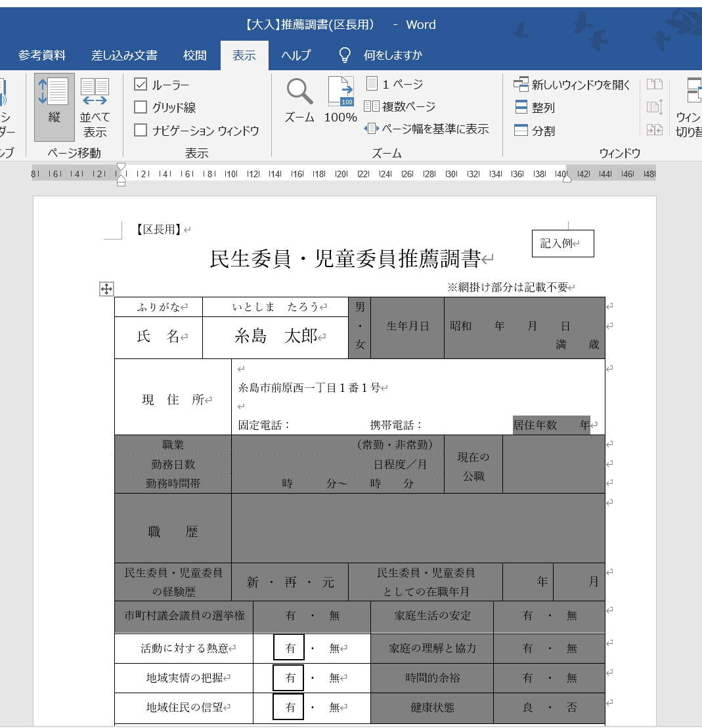
Task: Click the 時間的余裕 cell
Action: click(432, 678)
